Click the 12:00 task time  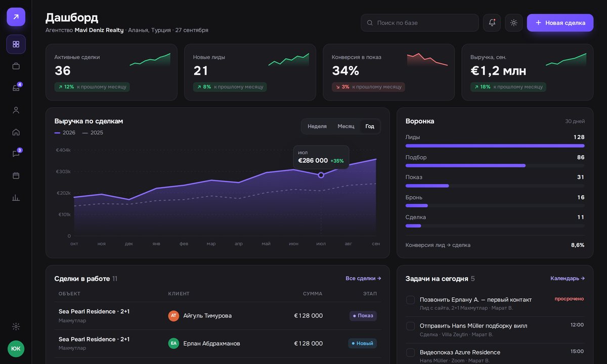[577, 325]
